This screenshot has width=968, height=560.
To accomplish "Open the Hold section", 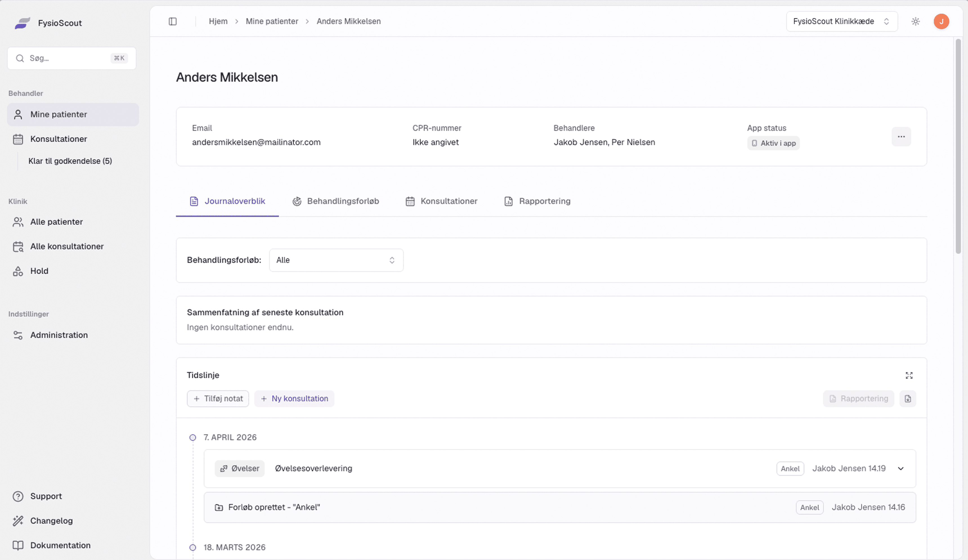I will pos(73,271).
